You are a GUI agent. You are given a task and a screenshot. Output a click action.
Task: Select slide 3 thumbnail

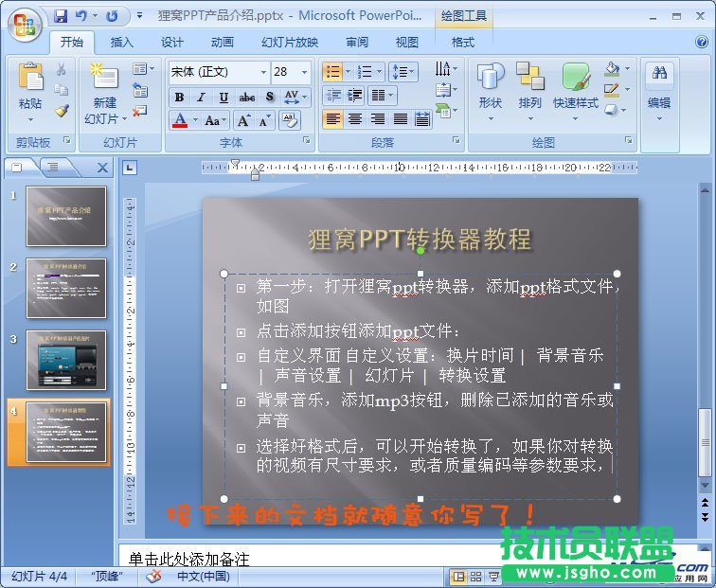pos(66,360)
